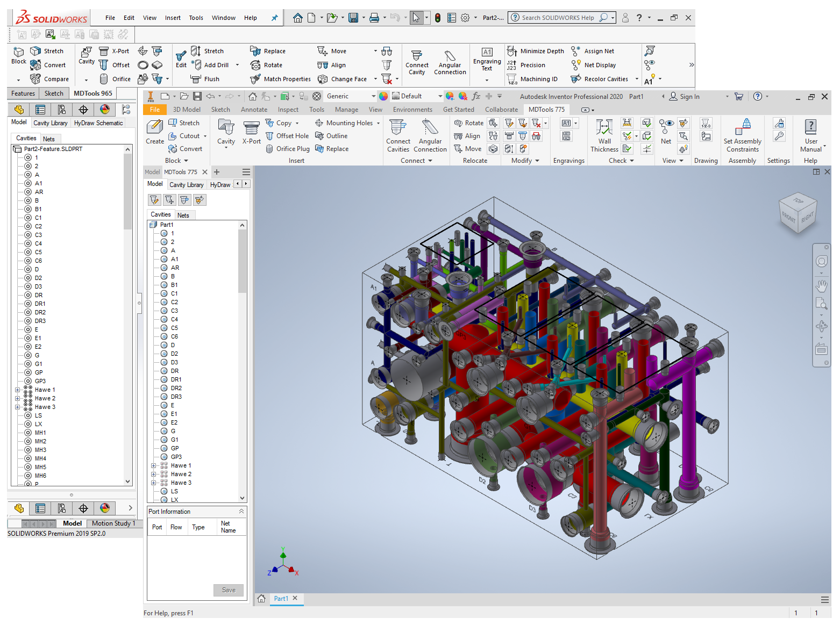Select Angular Connection in the SolidWorks toolbar
The width and height of the screenshot is (840, 625).
click(x=450, y=62)
